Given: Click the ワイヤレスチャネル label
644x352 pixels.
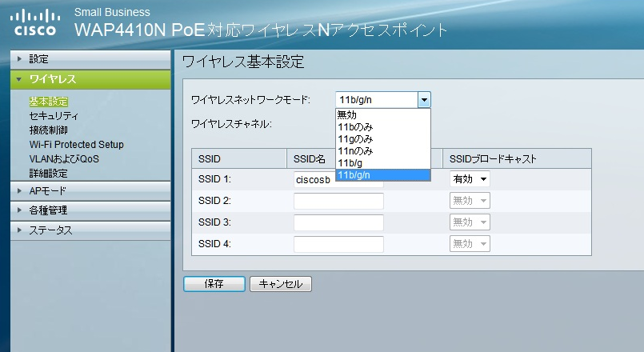Looking at the screenshot, I should pyautogui.click(x=231, y=124).
